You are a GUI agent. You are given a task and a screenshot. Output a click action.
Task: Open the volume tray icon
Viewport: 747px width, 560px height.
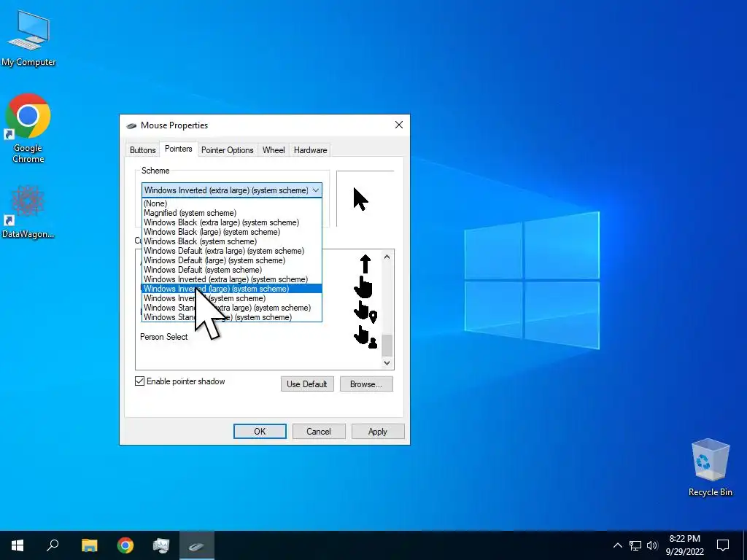tap(652, 545)
